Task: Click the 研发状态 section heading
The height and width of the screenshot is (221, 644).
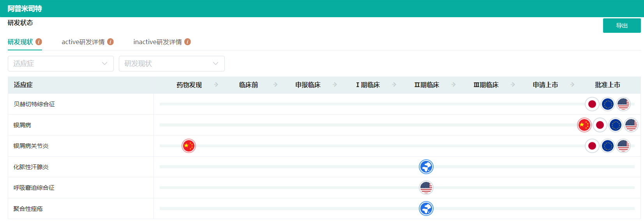Action: 20,23
